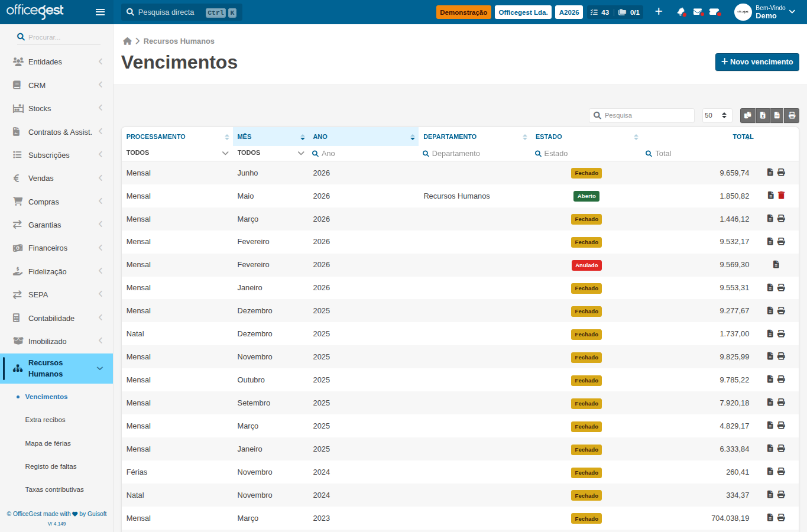807x532 pixels.
Task: Expand the Vendas sidebar section
Action: tap(57, 178)
